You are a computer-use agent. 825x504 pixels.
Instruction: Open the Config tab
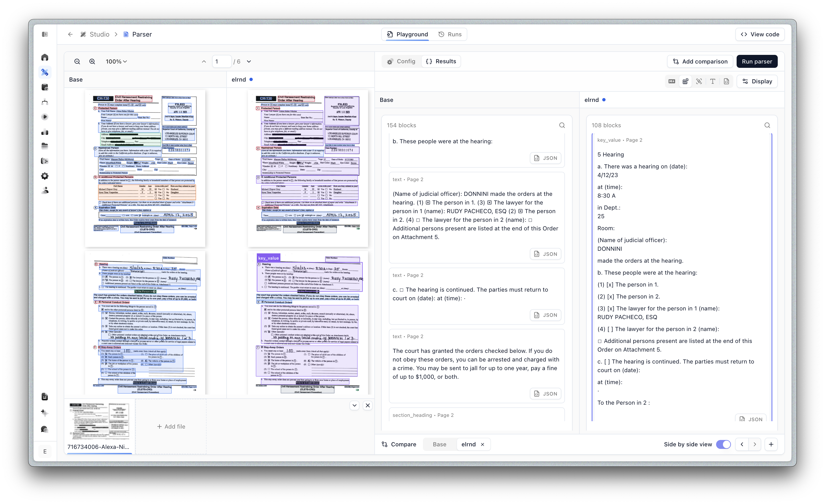[401, 61]
